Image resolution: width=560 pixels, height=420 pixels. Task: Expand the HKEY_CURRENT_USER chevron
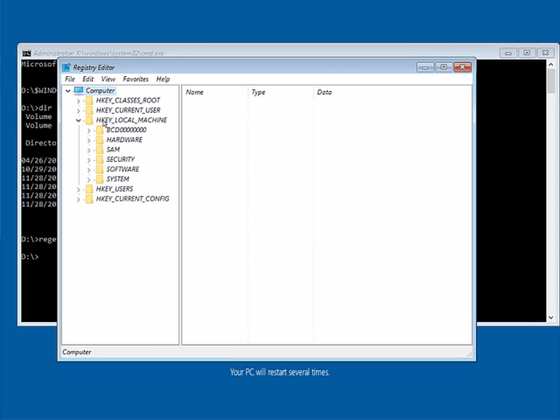pos(78,111)
